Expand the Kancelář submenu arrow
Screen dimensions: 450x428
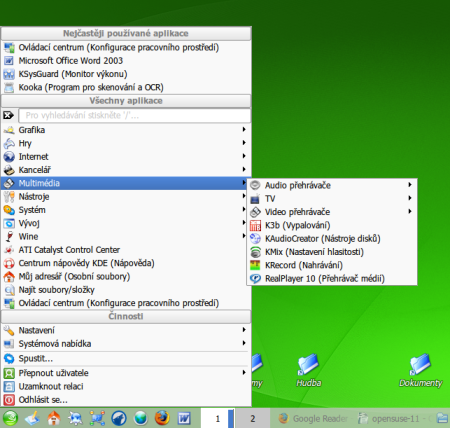point(244,169)
